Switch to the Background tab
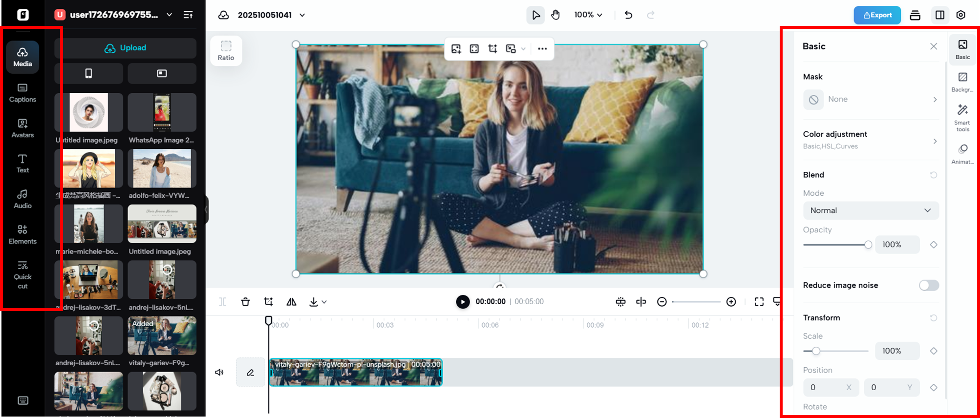980x418 pixels. [962, 82]
